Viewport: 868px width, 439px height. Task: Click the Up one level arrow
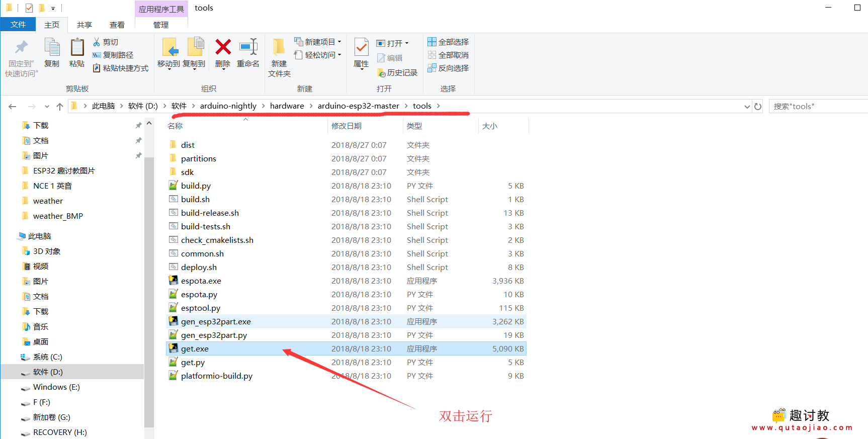60,107
